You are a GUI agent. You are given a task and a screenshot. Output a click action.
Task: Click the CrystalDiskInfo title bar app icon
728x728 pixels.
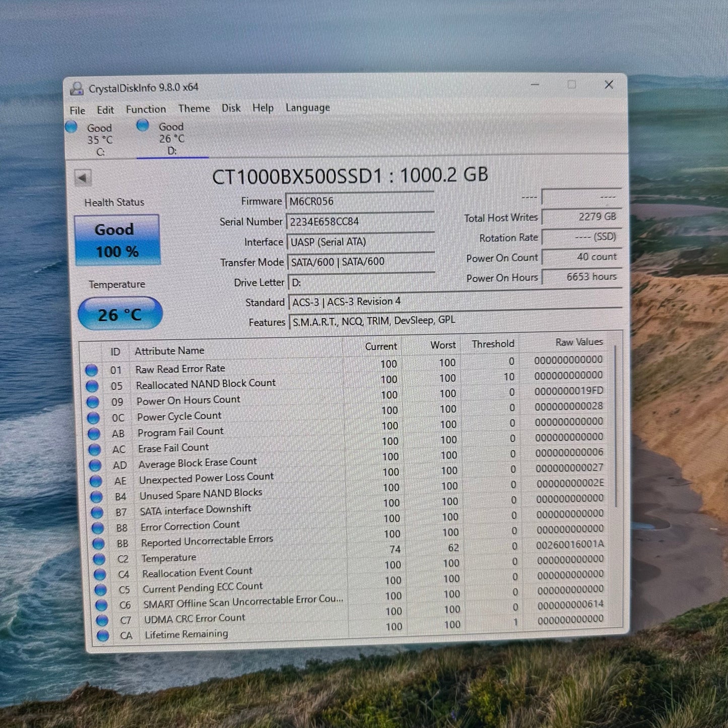tap(77, 89)
